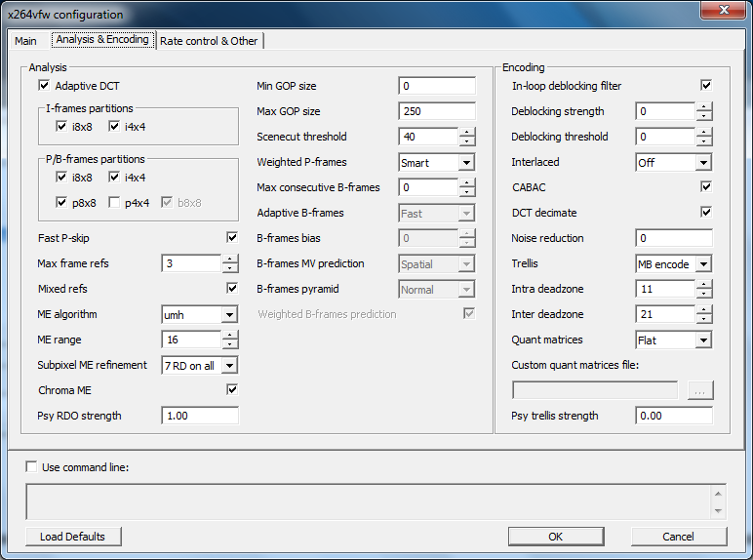Viewport: 753px width, 560px height.
Task: Click the Scenecut threshold value box
Action: pyautogui.click(x=429, y=137)
